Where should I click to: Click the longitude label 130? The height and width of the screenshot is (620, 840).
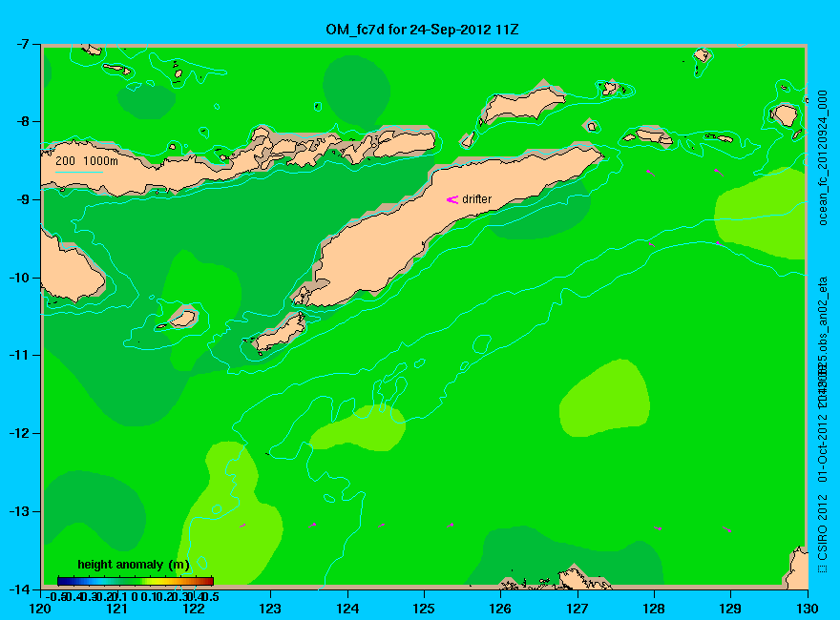(808, 609)
